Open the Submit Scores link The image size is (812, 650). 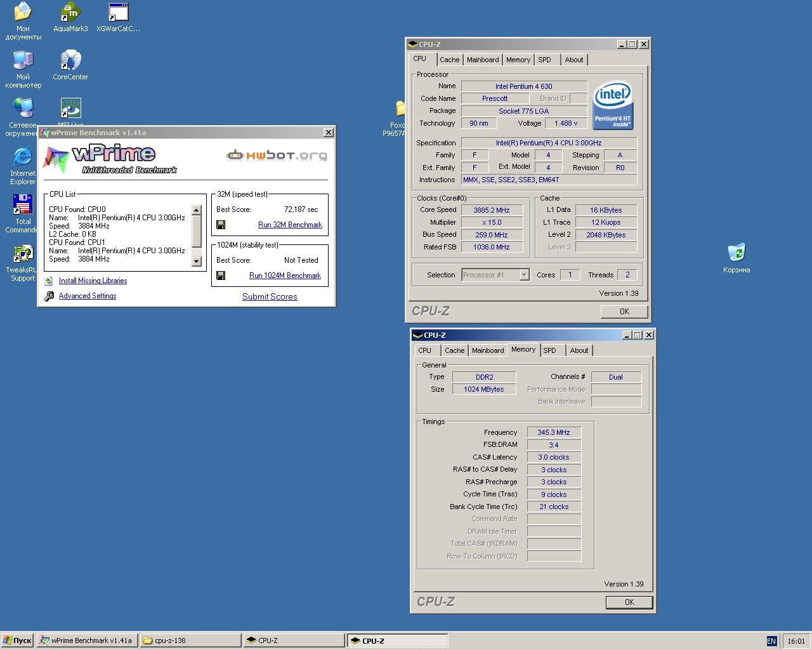pos(270,296)
